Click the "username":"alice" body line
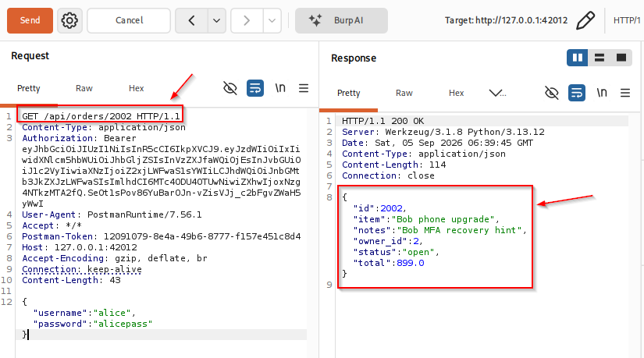This screenshot has height=358, width=644. pyautogui.click(x=84, y=313)
